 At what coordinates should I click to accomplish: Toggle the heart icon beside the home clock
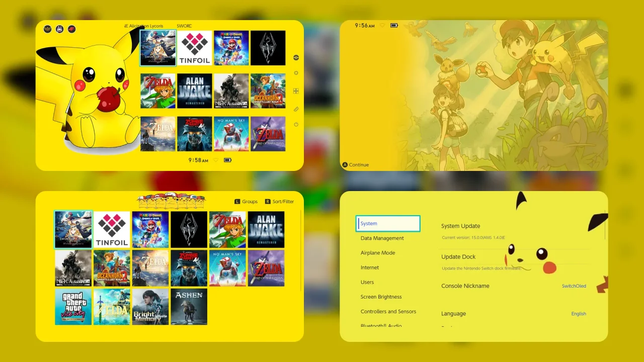[216, 160]
